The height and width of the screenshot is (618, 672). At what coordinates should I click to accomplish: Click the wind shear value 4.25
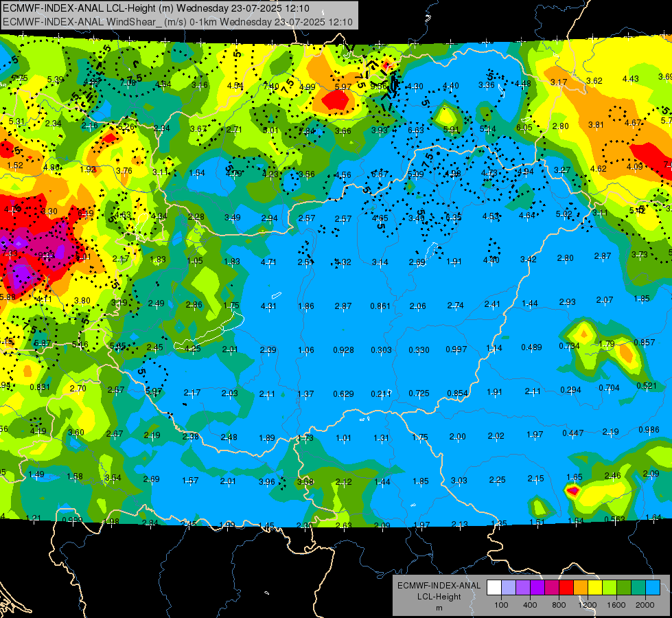coord(192,349)
